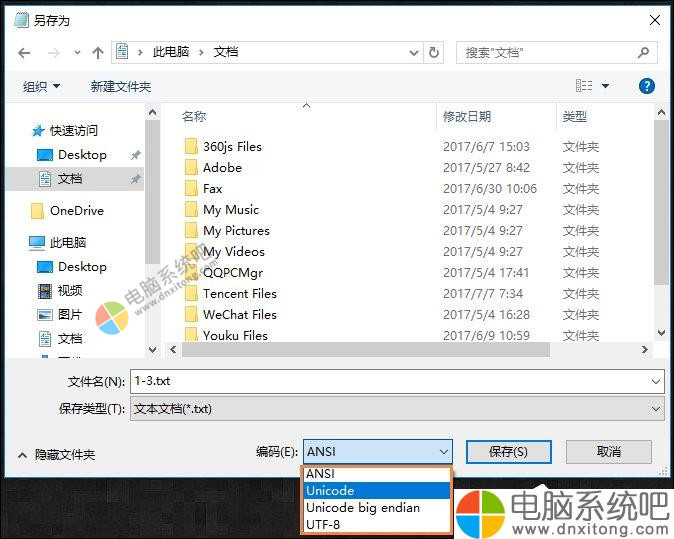Expand the address bar history dropdown
The height and width of the screenshot is (539, 674).
point(414,53)
